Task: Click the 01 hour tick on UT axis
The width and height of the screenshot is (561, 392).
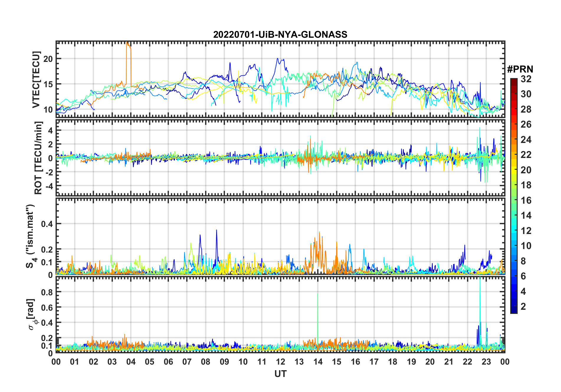Action: [75, 362]
